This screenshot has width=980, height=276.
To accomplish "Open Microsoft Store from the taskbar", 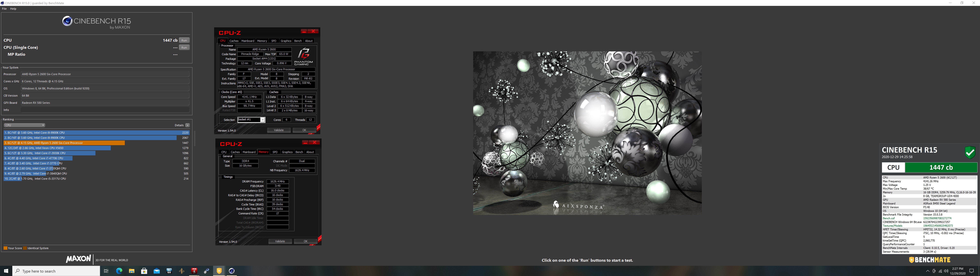I will (144, 271).
